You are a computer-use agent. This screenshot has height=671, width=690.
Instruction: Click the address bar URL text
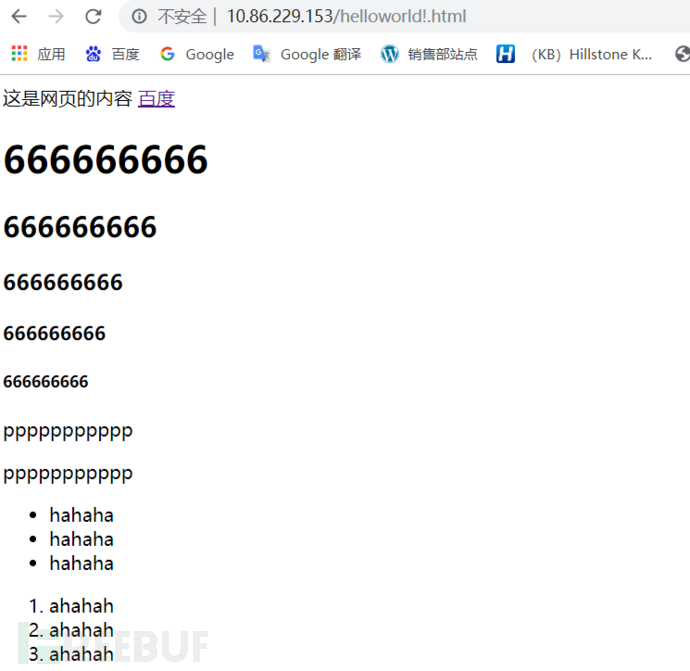pos(346,17)
